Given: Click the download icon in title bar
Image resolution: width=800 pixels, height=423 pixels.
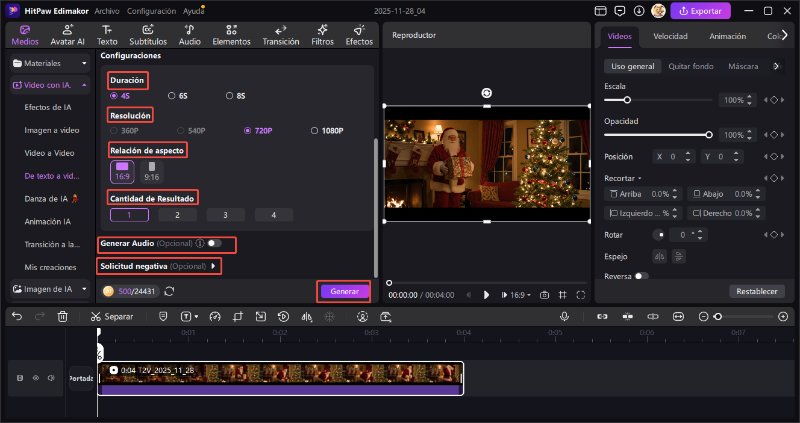Looking at the screenshot, I should click(638, 11).
